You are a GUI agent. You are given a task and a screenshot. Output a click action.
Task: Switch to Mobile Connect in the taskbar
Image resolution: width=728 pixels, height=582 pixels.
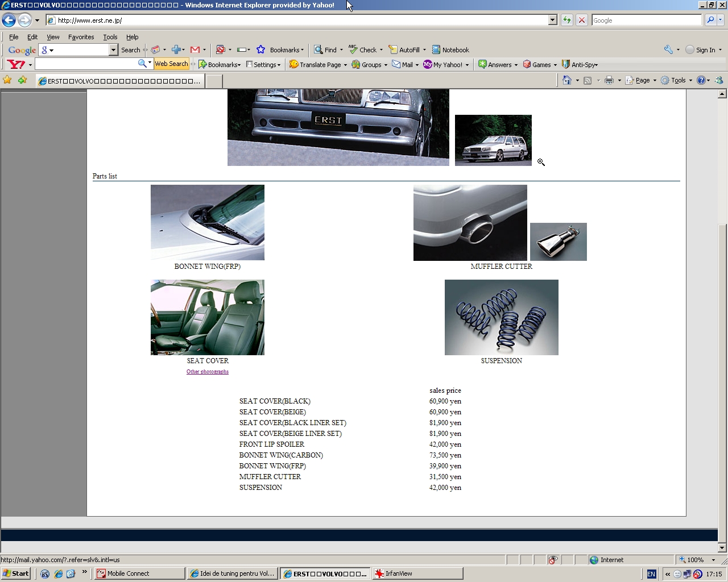pos(140,573)
